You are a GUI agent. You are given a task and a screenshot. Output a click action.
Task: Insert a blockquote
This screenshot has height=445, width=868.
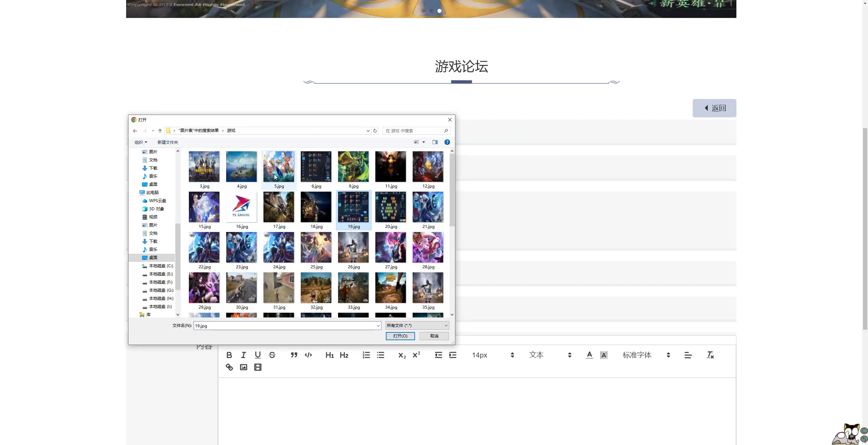tap(294, 355)
